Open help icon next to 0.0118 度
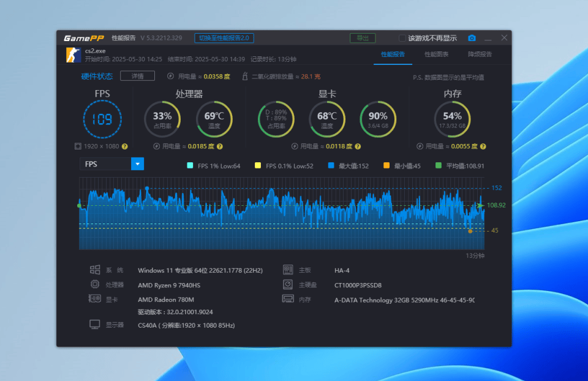Image resolution: width=588 pixels, height=381 pixels. (x=358, y=146)
